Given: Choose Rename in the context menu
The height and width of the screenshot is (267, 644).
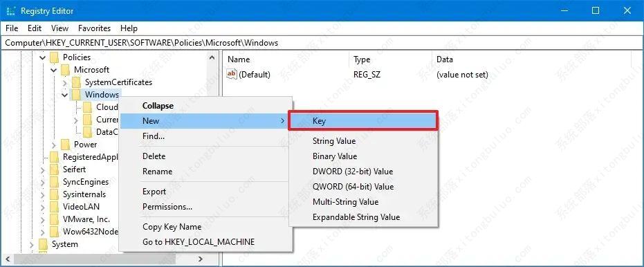Looking at the screenshot, I should [205, 172].
